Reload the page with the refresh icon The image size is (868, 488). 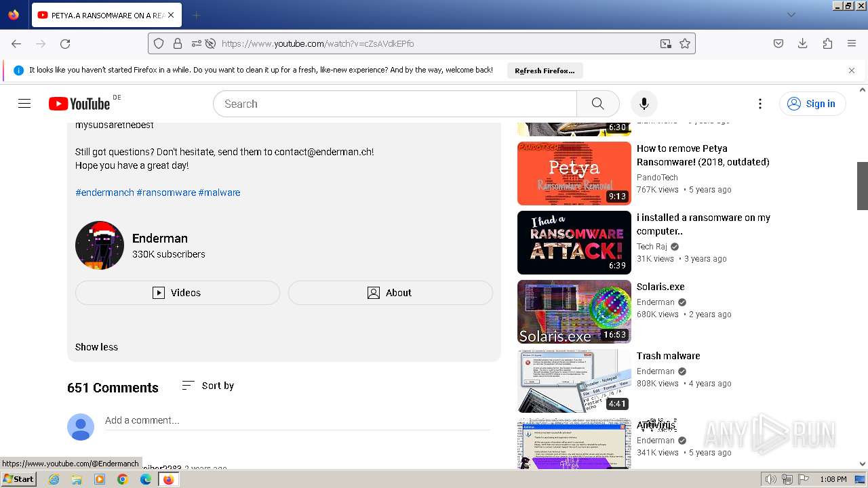tap(65, 43)
